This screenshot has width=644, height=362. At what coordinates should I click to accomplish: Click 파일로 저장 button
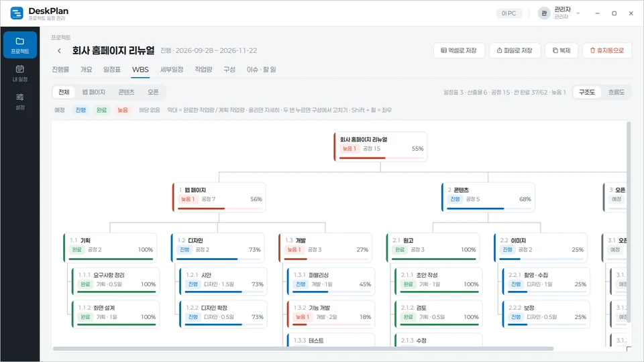pyautogui.click(x=515, y=50)
